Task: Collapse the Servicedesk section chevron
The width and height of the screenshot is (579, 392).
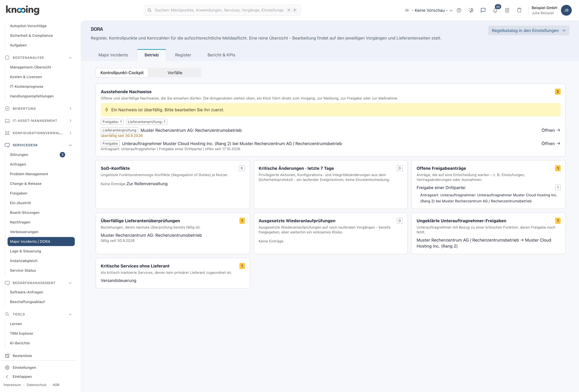Action: click(70, 145)
